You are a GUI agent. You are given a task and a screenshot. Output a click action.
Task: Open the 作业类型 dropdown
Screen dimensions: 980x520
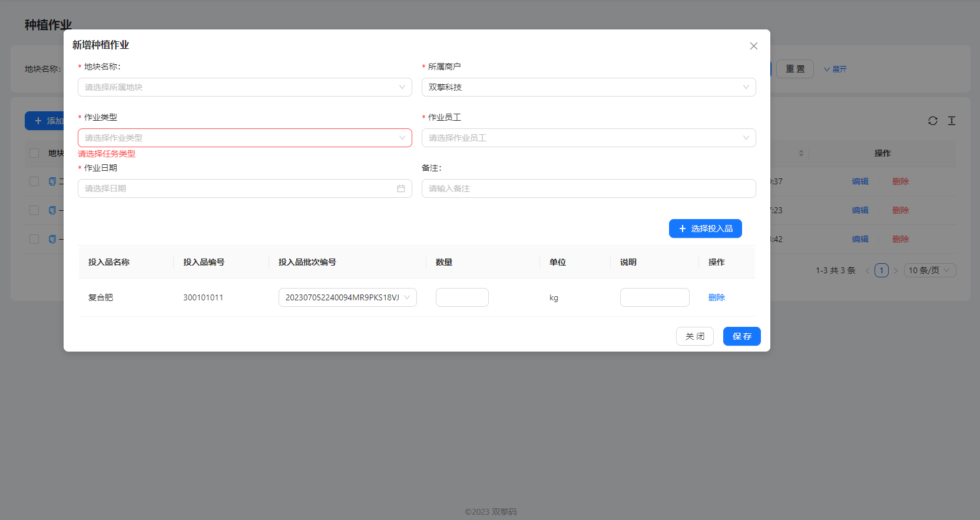click(244, 138)
